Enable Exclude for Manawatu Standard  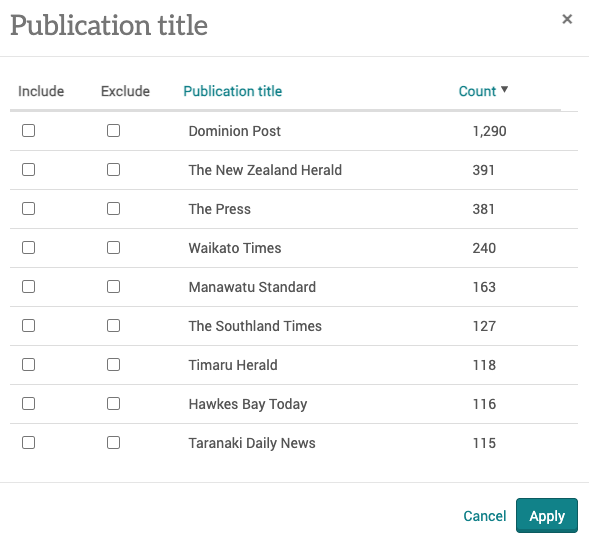click(113, 287)
